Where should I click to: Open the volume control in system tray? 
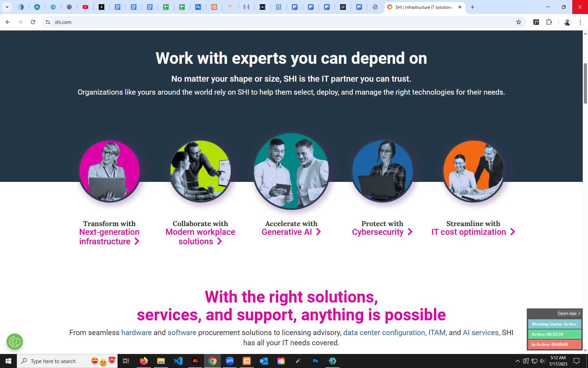542,361
